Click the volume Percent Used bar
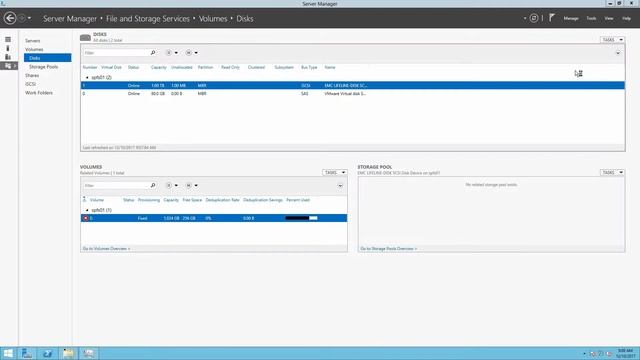 [x=301, y=218]
